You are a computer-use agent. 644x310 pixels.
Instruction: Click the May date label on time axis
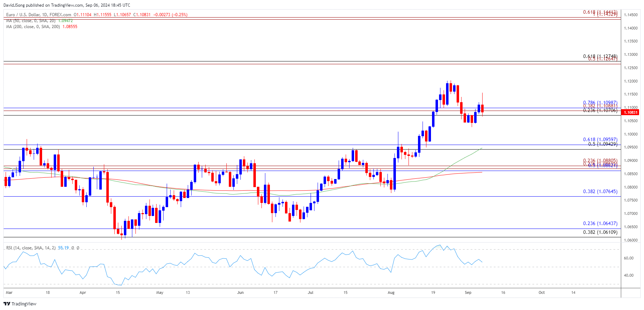coord(160,292)
